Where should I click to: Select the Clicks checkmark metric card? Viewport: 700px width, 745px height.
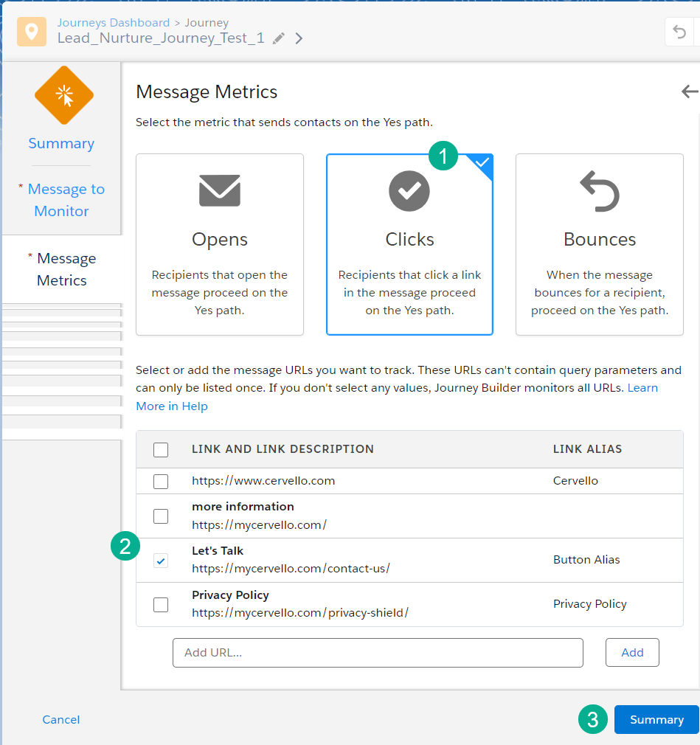click(x=409, y=244)
